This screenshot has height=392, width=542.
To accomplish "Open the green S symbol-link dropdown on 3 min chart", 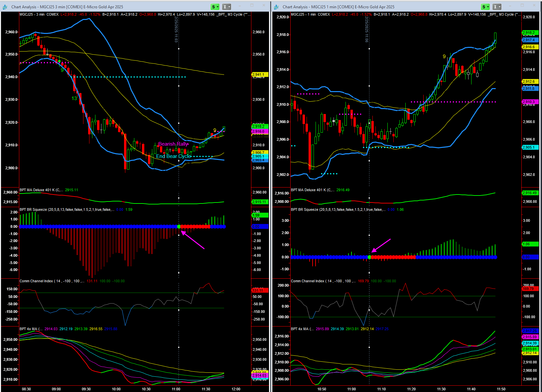I will click(x=215, y=7).
